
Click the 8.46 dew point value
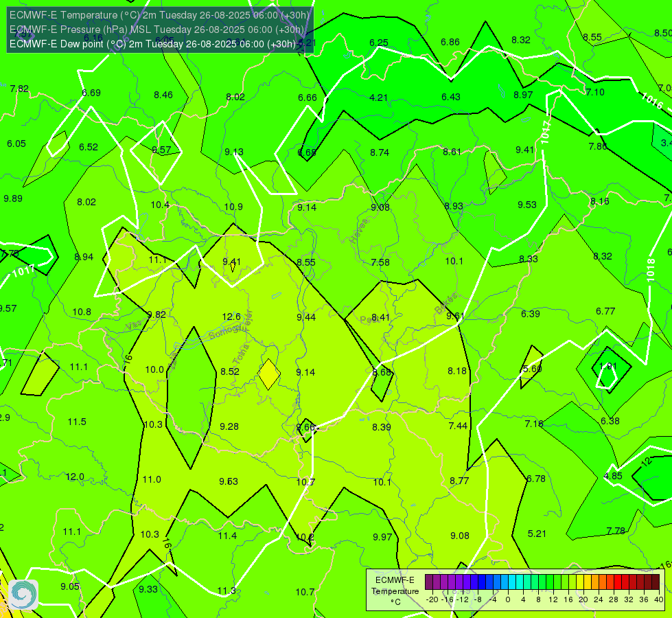click(163, 95)
